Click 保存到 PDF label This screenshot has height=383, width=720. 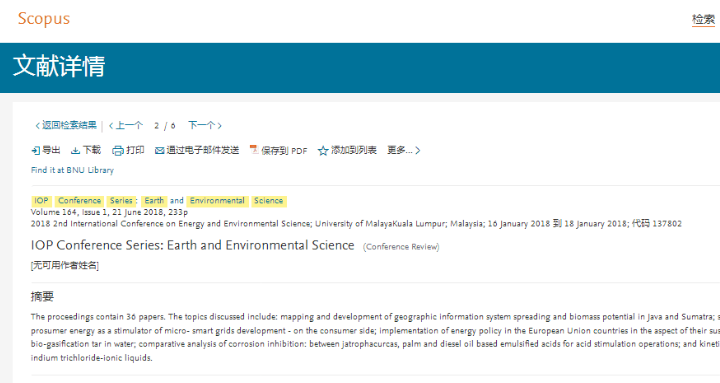pos(284,151)
